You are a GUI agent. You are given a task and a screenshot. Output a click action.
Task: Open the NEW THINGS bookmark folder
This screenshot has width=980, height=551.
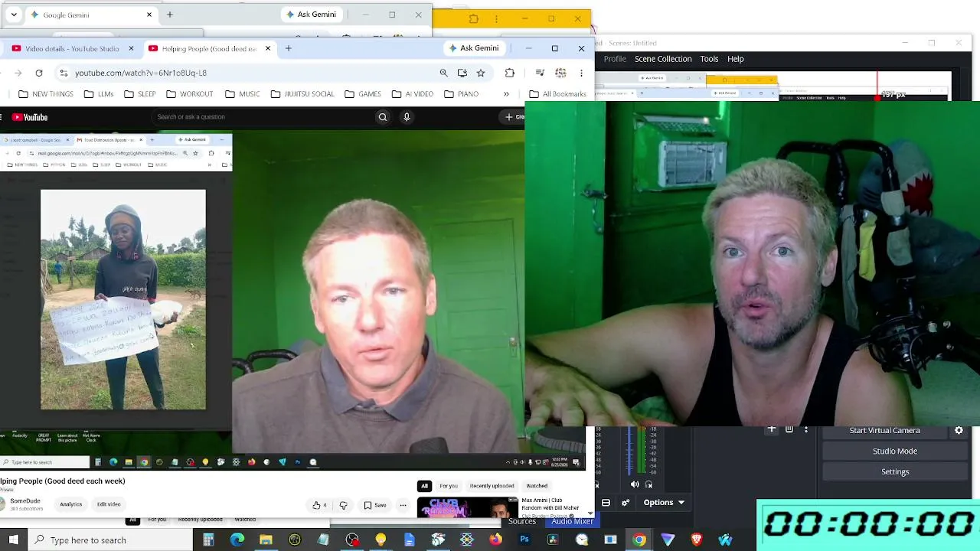(x=46, y=94)
